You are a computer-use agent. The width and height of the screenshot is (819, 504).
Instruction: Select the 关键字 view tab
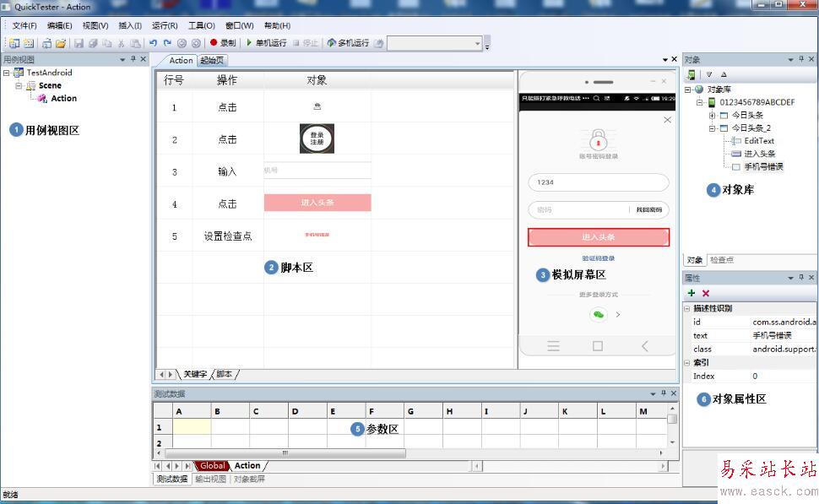coord(195,374)
